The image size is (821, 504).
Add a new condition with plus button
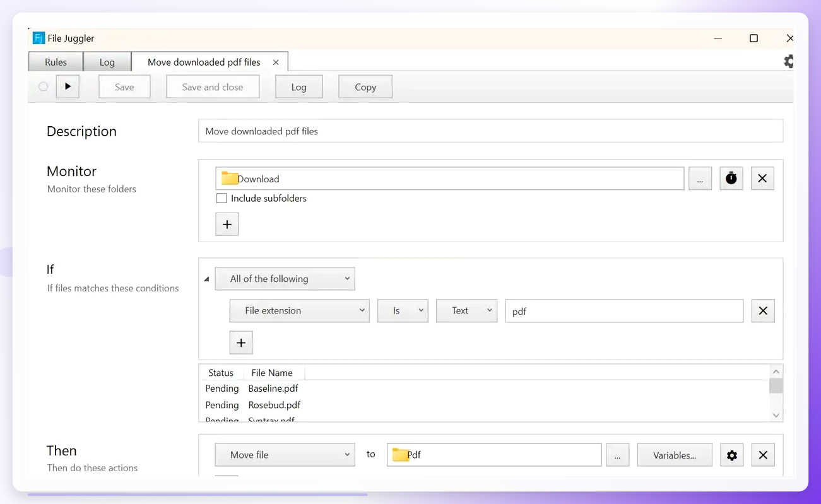tap(241, 343)
